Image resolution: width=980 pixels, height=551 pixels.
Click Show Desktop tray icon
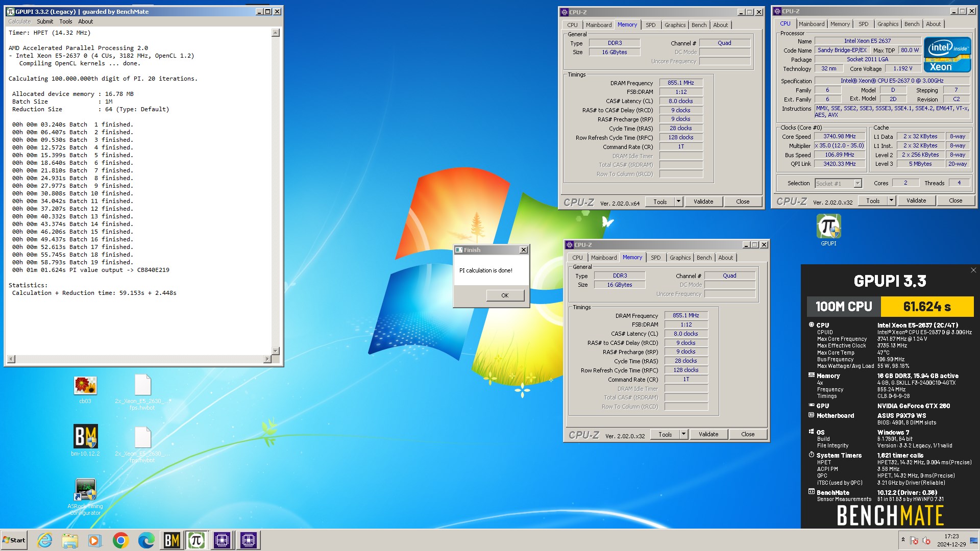pos(974,540)
